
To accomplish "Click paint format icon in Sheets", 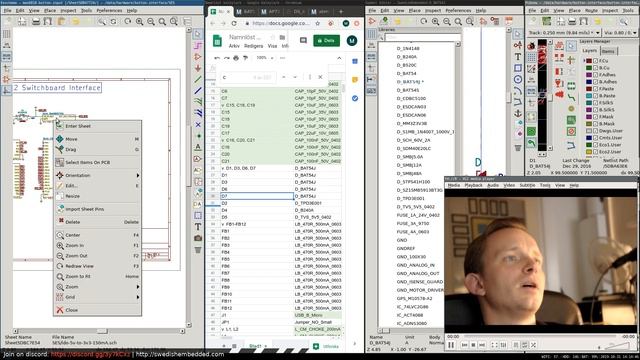I will click(x=245, y=58).
